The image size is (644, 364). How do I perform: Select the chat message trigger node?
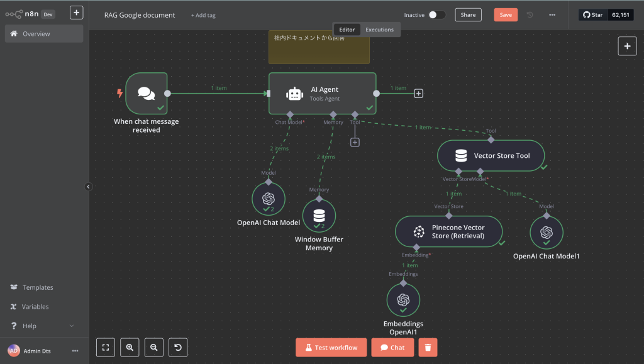point(146,94)
